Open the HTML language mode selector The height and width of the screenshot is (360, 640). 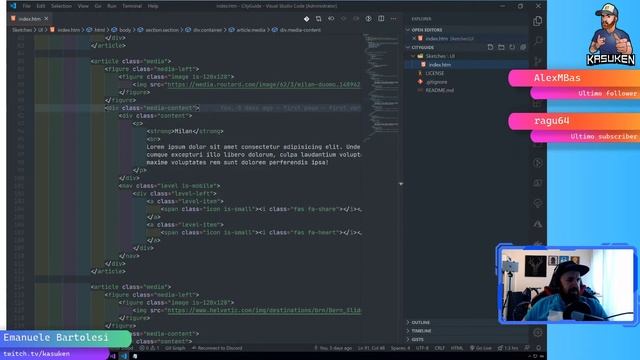coord(457,348)
